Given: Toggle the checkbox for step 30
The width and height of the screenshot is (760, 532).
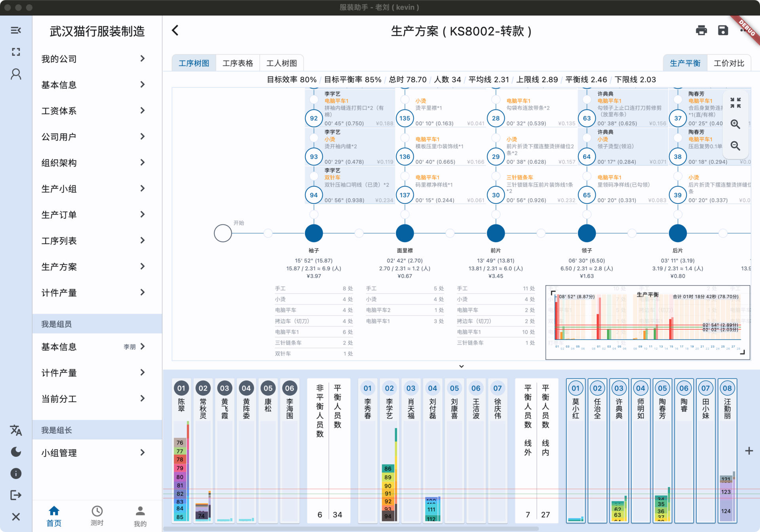Looking at the screenshot, I should tap(496, 176).
